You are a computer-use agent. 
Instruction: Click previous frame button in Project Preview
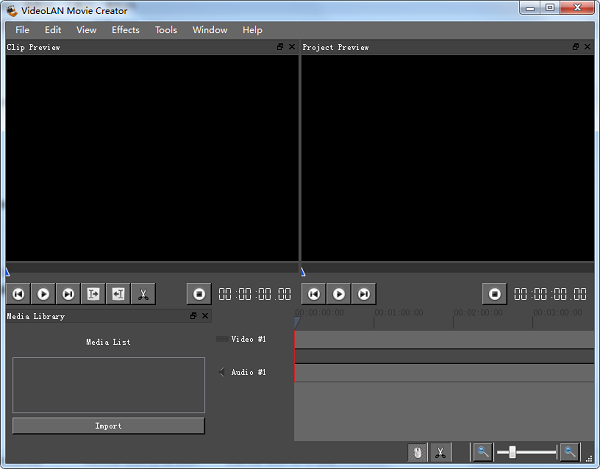(314, 294)
